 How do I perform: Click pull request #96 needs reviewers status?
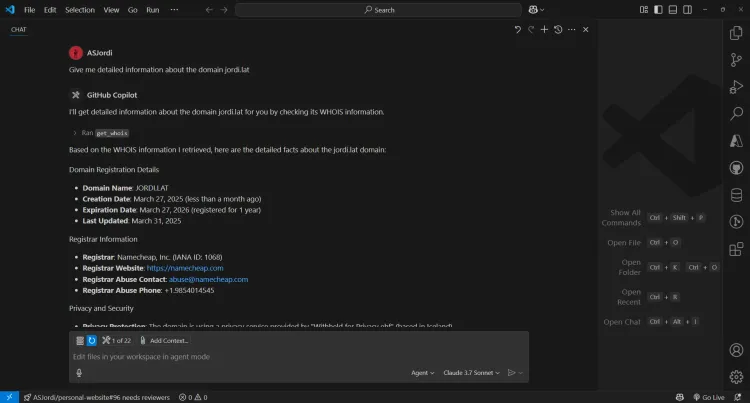pos(97,397)
